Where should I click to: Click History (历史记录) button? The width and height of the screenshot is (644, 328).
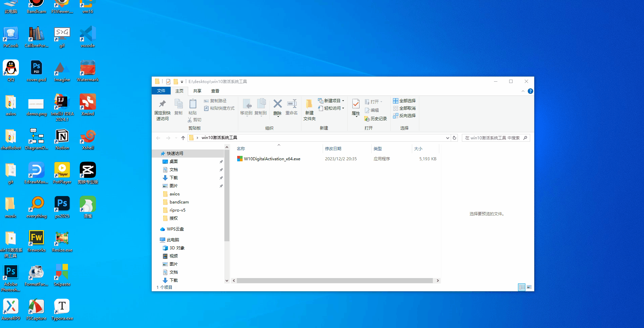click(376, 119)
